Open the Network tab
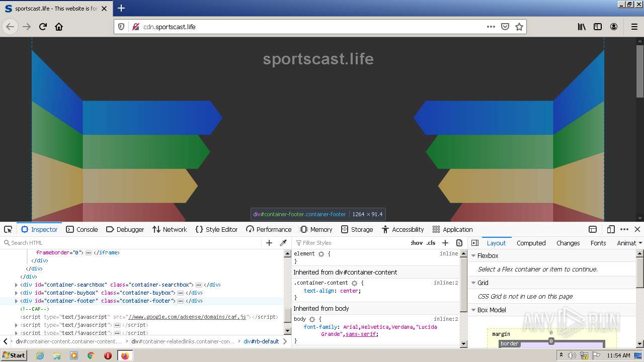The width and height of the screenshot is (644, 362). pyautogui.click(x=170, y=229)
